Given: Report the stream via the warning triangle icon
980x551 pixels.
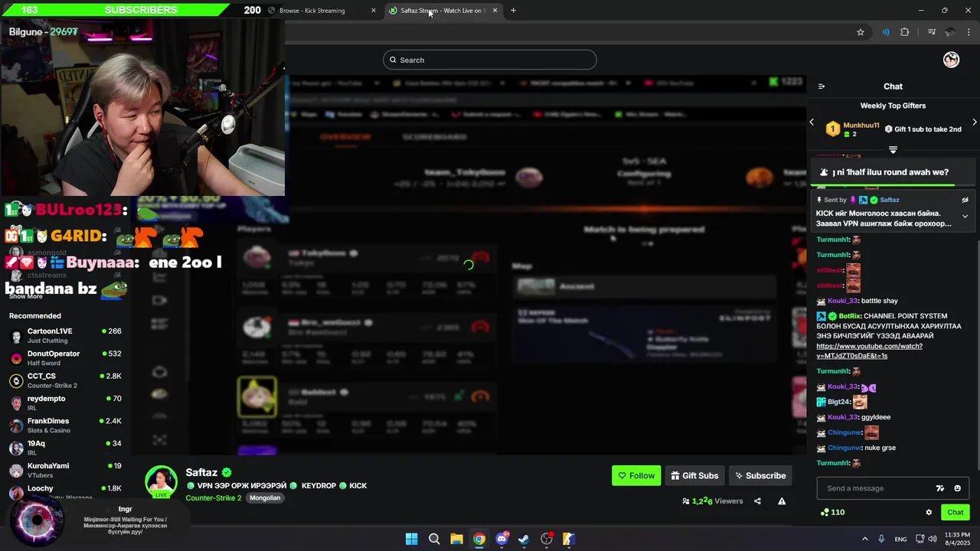Looking at the screenshot, I should [782, 501].
